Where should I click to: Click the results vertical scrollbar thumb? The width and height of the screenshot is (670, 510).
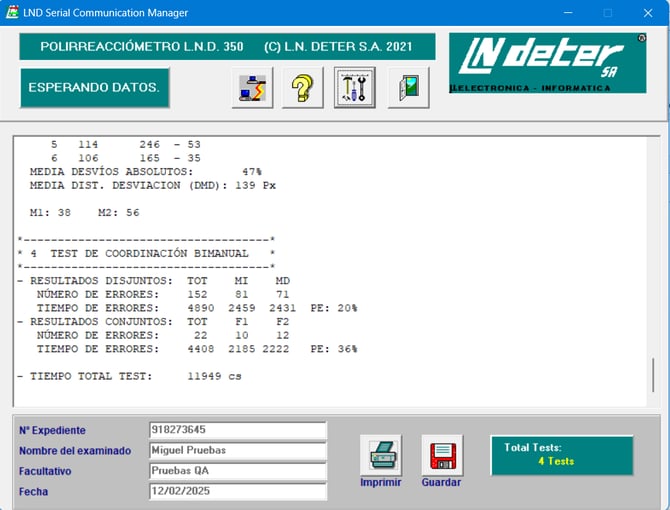click(x=654, y=375)
